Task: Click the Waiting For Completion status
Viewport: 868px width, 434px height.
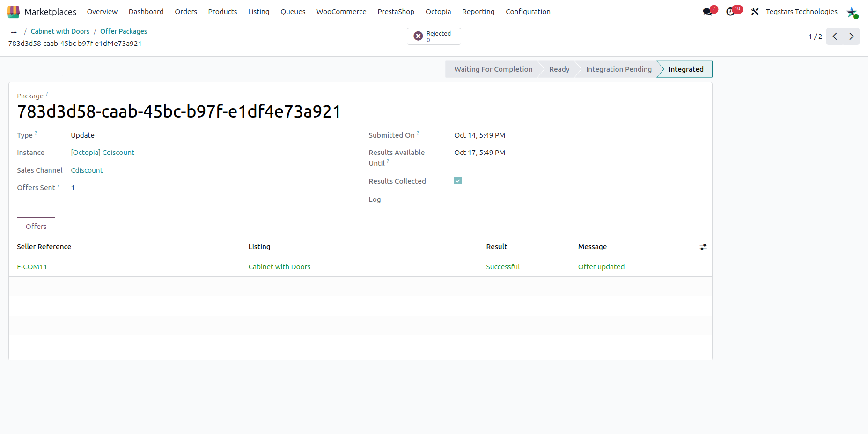Action: pyautogui.click(x=493, y=69)
